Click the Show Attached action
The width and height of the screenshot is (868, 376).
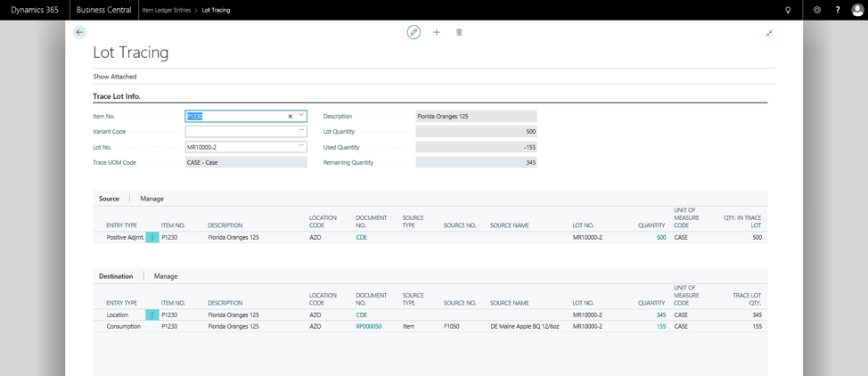pyautogui.click(x=115, y=77)
